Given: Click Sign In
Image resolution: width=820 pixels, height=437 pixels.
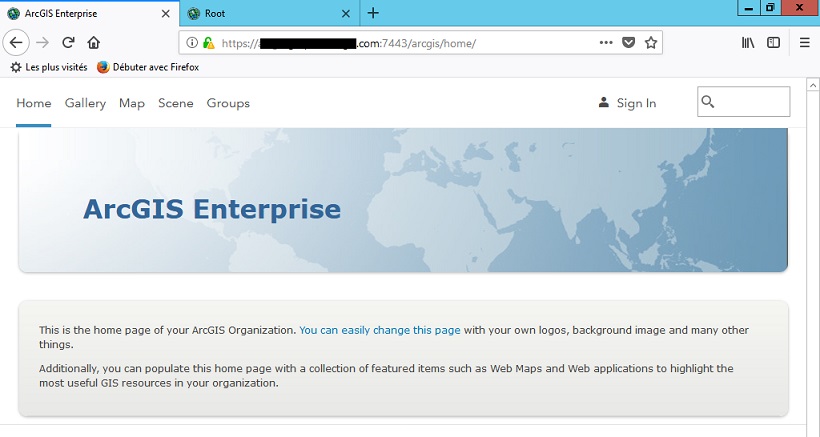Looking at the screenshot, I should click(628, 103).
